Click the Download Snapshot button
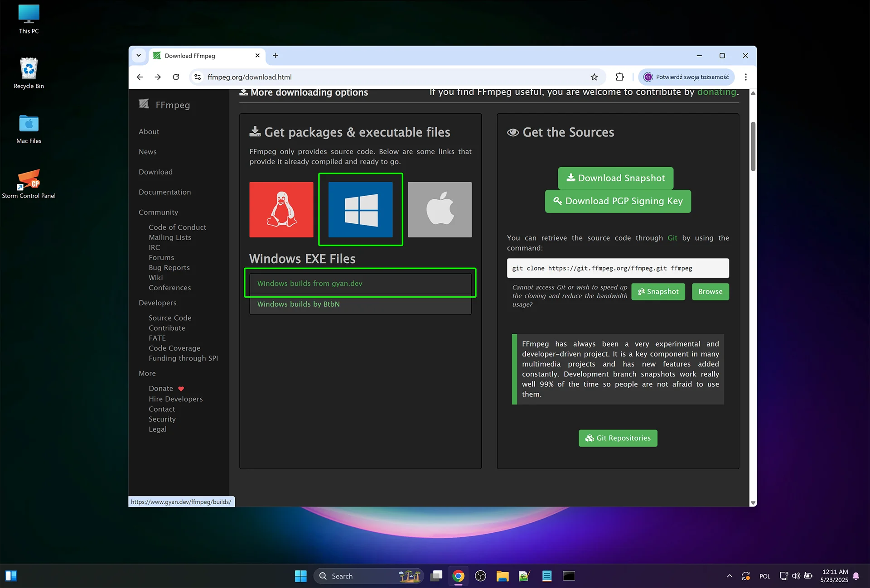 coord(615,178)
